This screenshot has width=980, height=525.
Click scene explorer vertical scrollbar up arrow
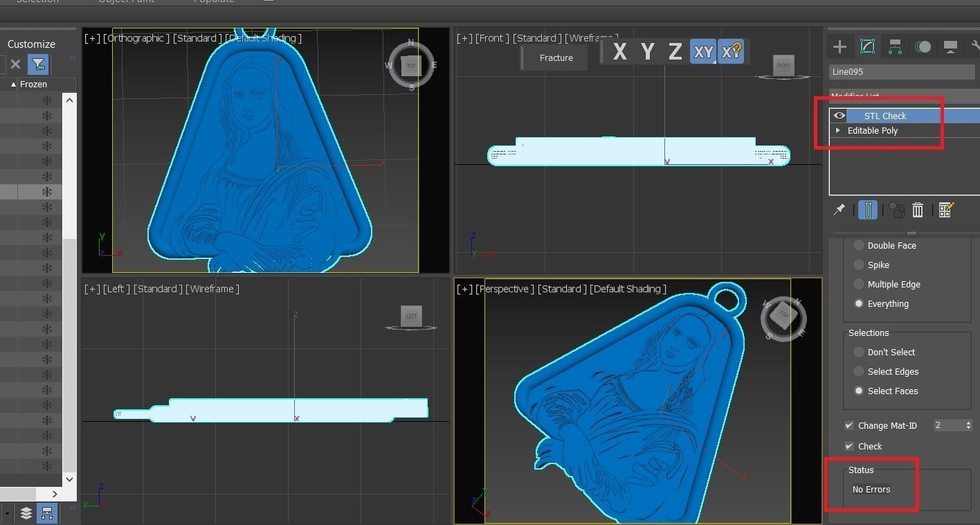pyautogui.click(x=69, y=100)
